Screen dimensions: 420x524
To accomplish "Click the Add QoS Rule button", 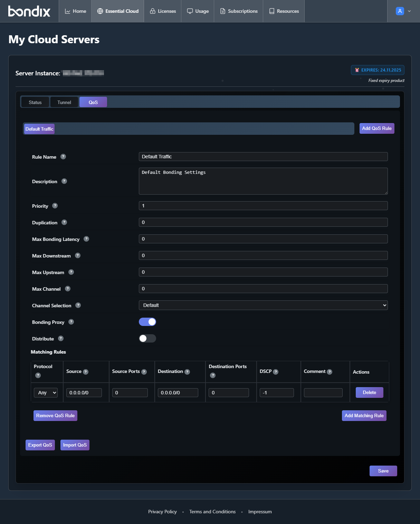I will coord(376,128).
